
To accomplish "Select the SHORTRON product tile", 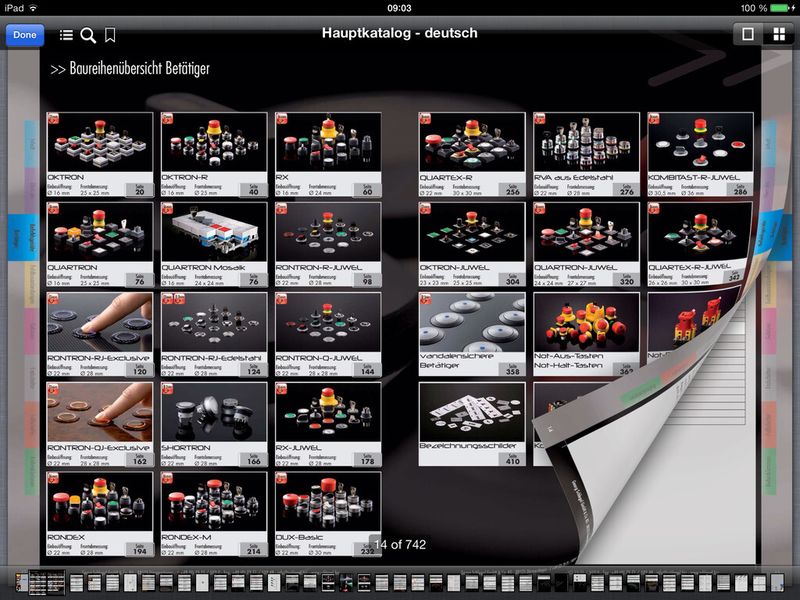I will click(214, 424).
